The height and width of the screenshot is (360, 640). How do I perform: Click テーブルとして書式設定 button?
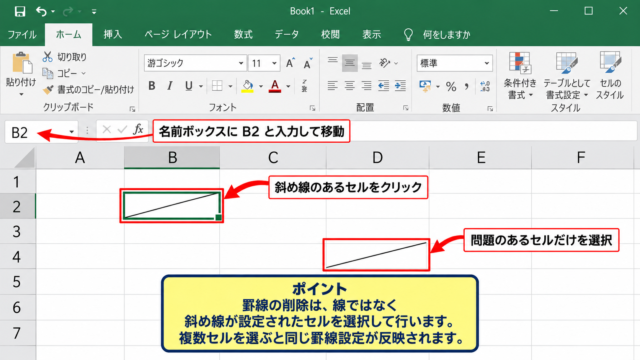pos(567,76)
